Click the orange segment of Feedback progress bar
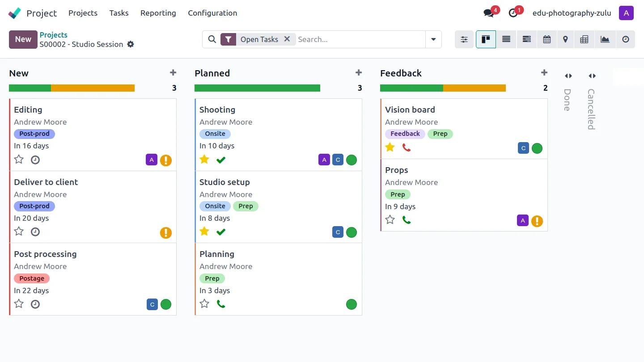 point(474,88)
